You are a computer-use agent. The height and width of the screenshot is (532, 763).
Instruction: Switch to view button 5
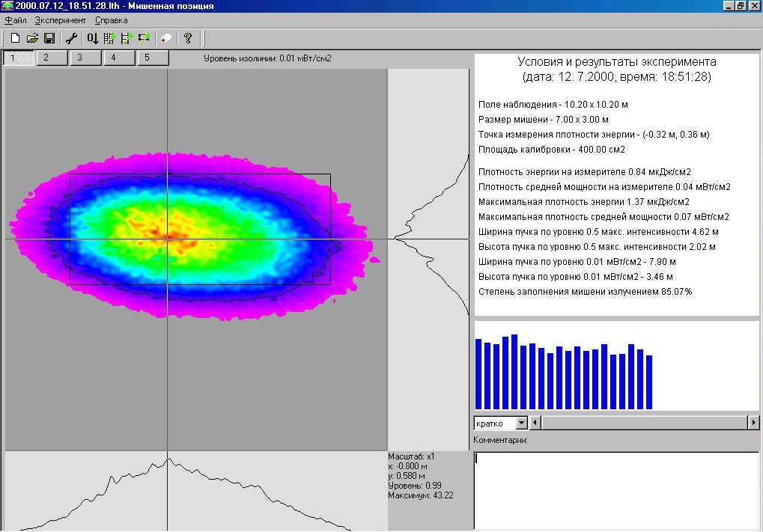tap(153, 58)
